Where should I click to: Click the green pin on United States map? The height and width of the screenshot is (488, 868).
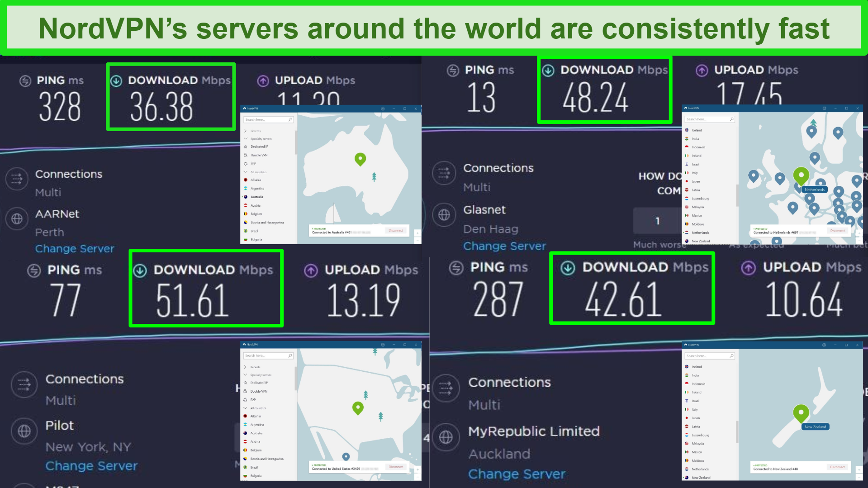coord(358,408)
